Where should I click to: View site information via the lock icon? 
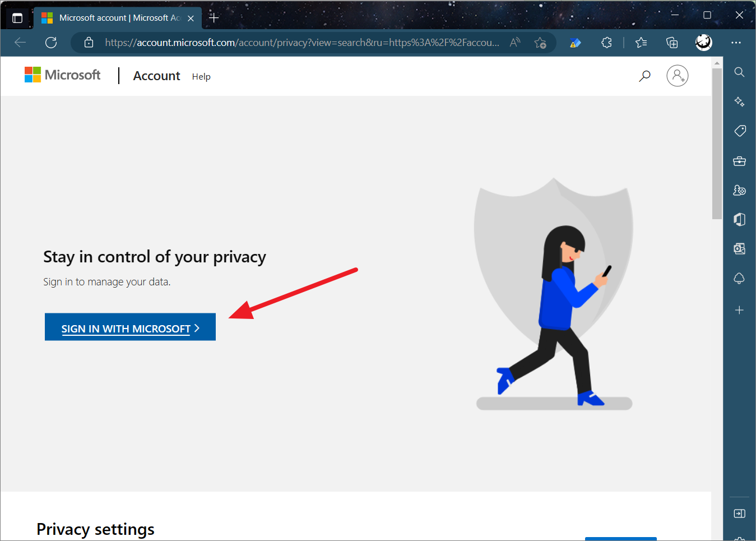pyautogui.click(x=89, y=42)
